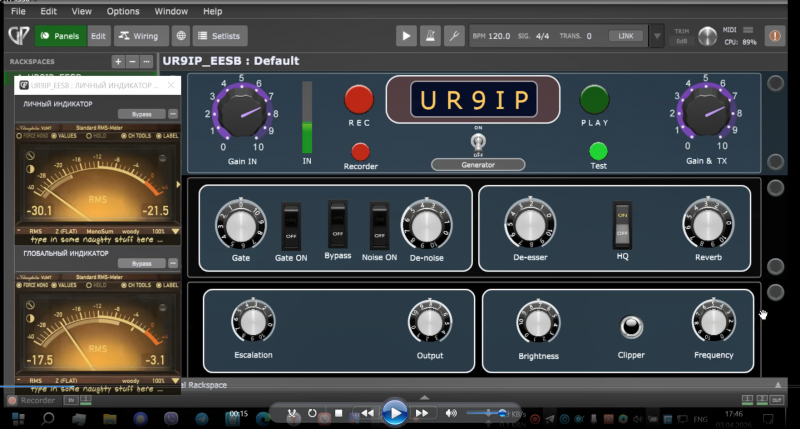Click media player stop button

pyautogui.click(x=338, y=413)
